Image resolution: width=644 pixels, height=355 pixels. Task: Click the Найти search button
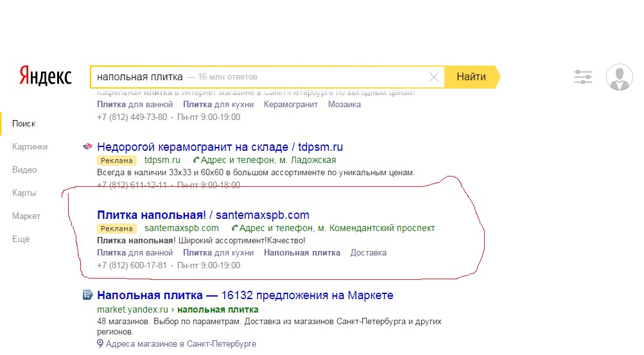point(471,77)
